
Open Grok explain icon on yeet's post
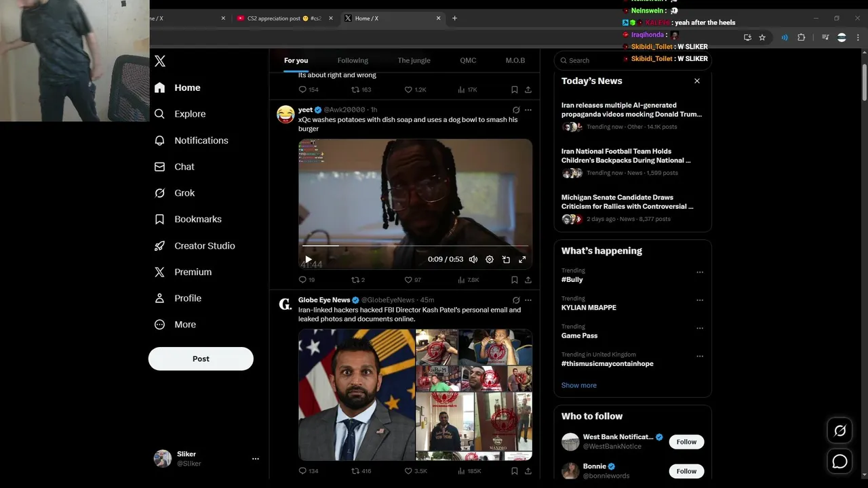pos(516,110)
